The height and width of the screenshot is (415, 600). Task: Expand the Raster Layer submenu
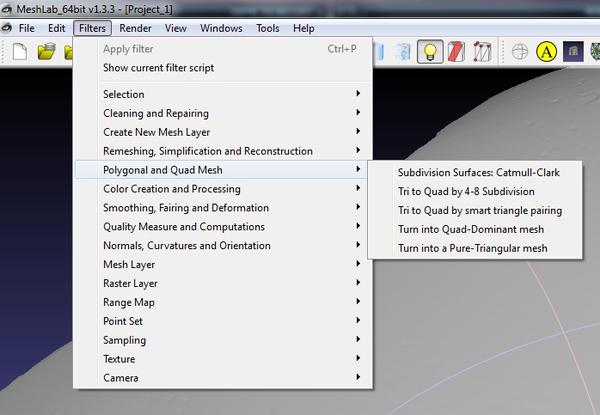pos(223,283)
